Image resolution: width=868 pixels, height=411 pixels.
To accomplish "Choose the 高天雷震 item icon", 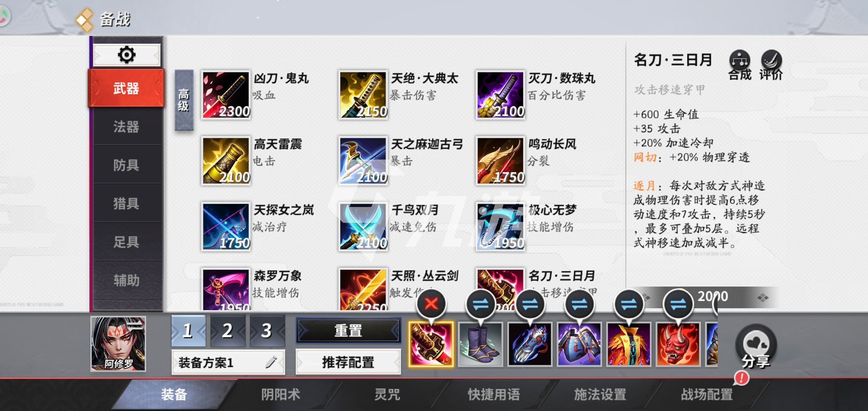I will coord(226,161).
